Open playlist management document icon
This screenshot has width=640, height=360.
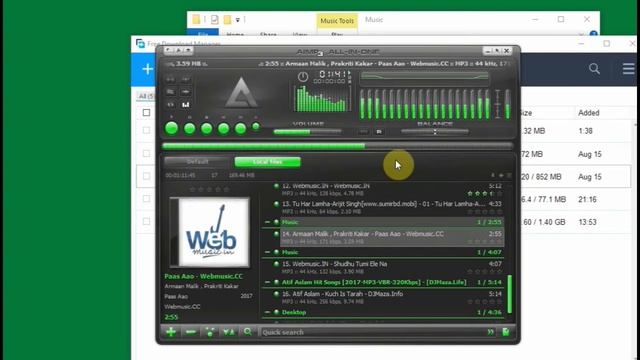[x=506, y=332]
